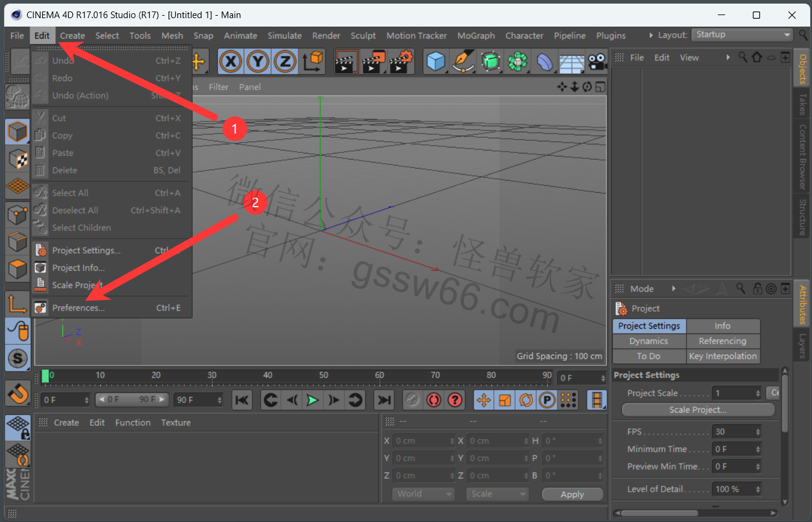Viewport: 812px width, 522px height.
Task: Click the Attributes panel lock icon
Action: 757,289
